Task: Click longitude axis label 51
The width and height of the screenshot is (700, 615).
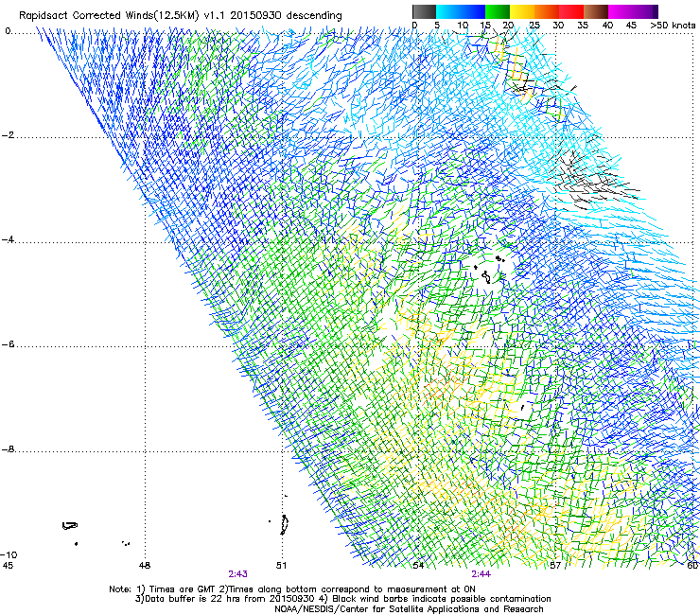Action: click(281, 566)
